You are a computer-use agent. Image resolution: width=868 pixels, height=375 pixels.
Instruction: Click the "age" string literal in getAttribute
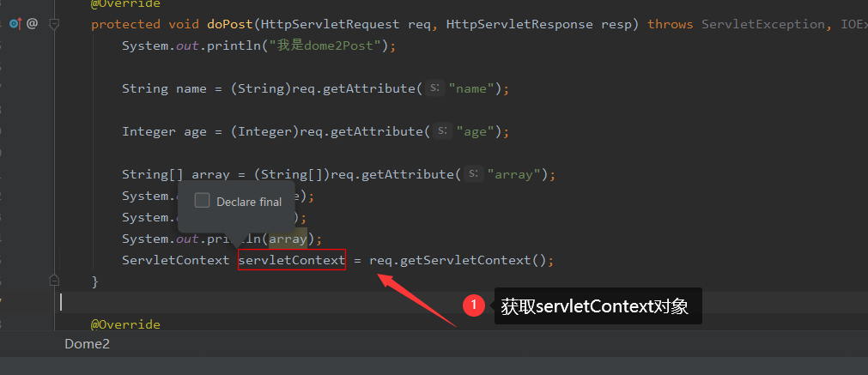click(x=475, y=131)
